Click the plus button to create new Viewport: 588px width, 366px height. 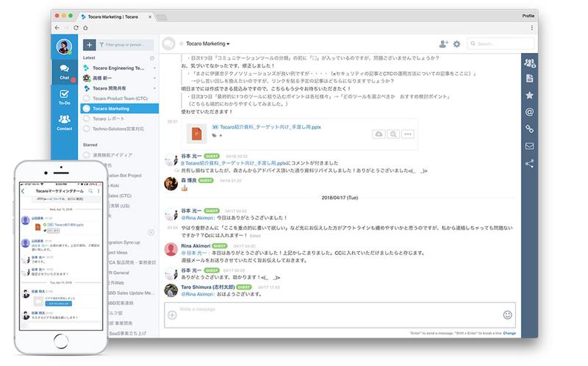point(89,45)
